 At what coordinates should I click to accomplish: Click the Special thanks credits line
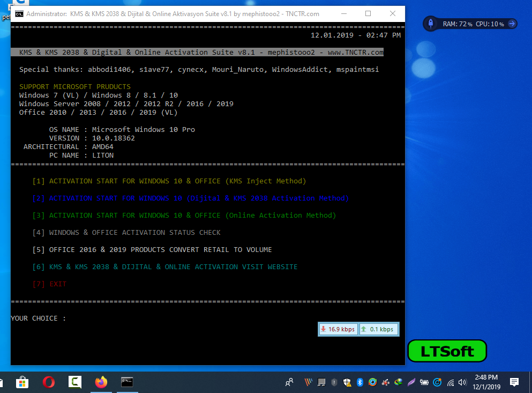199,70
